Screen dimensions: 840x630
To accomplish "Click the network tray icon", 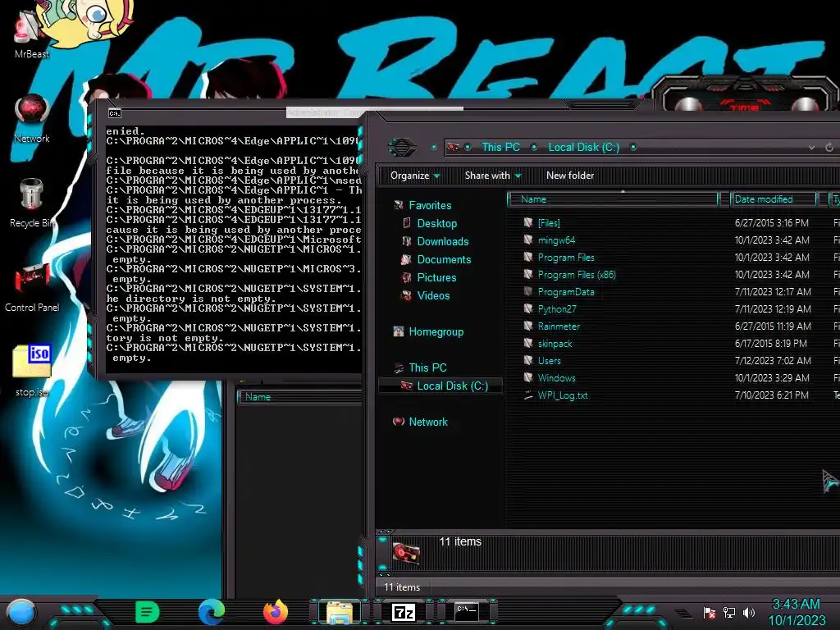I will [x=729, y=612].
